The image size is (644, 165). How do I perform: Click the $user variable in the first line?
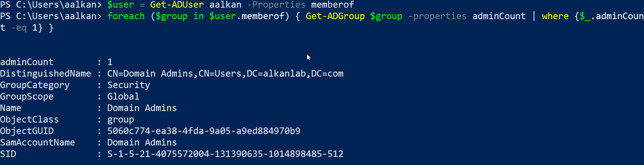click(120, 5)
